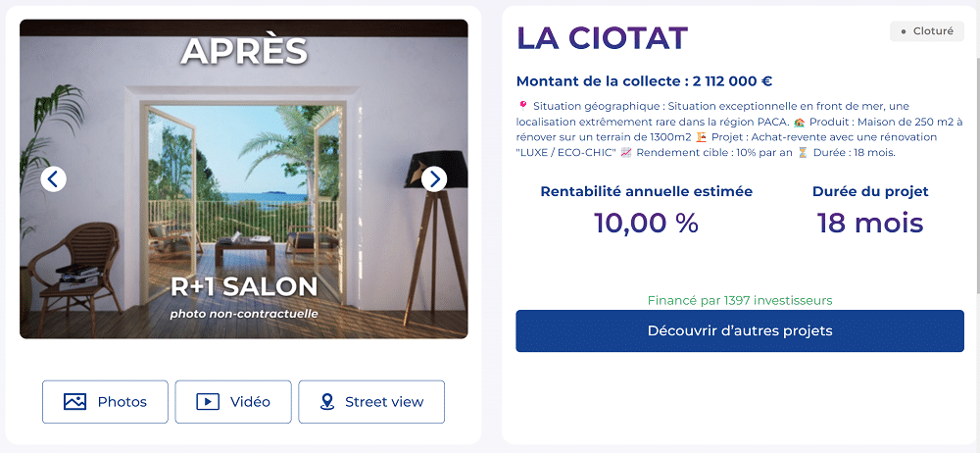Viewport: 980px width, 453px height.
Task: Click the '10,00 %' estimated return value
Action: (x=646, y=223)
